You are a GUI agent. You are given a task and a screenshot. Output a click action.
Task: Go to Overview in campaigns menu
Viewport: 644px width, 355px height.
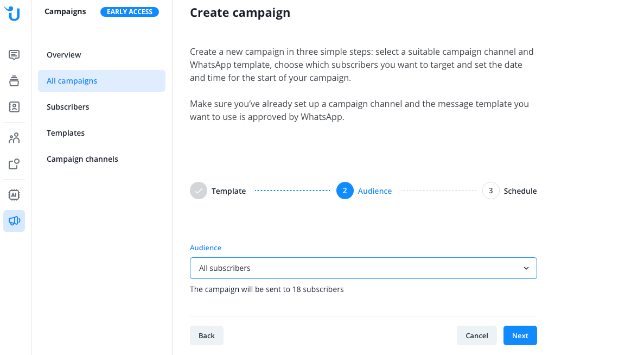(x=64, y=55)
